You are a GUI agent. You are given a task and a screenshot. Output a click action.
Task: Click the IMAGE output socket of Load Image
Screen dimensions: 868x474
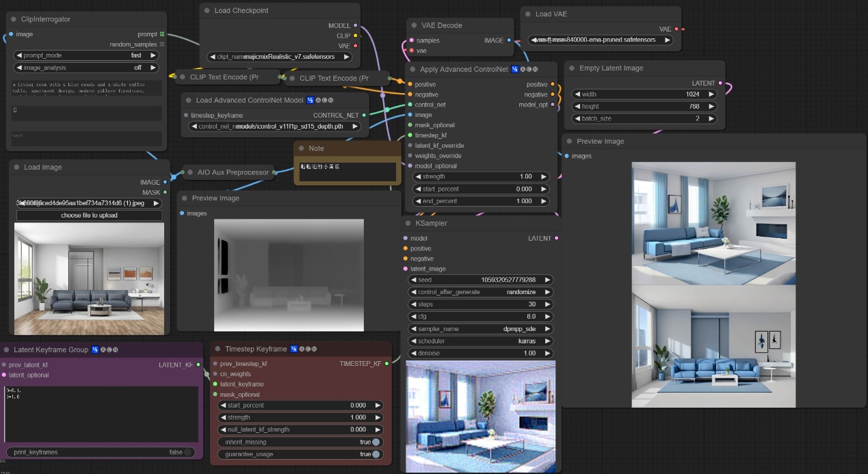(x=166, y=183)
